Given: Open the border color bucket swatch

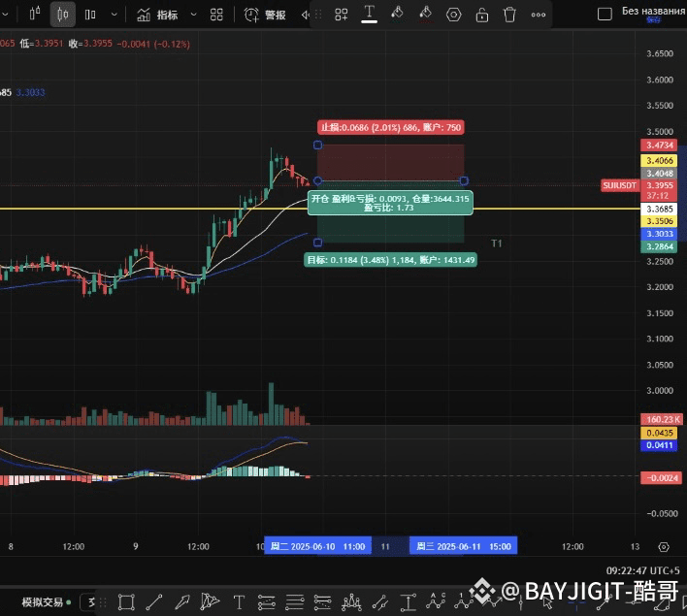Looking at the screenshot, I should (x=425, y=14).
